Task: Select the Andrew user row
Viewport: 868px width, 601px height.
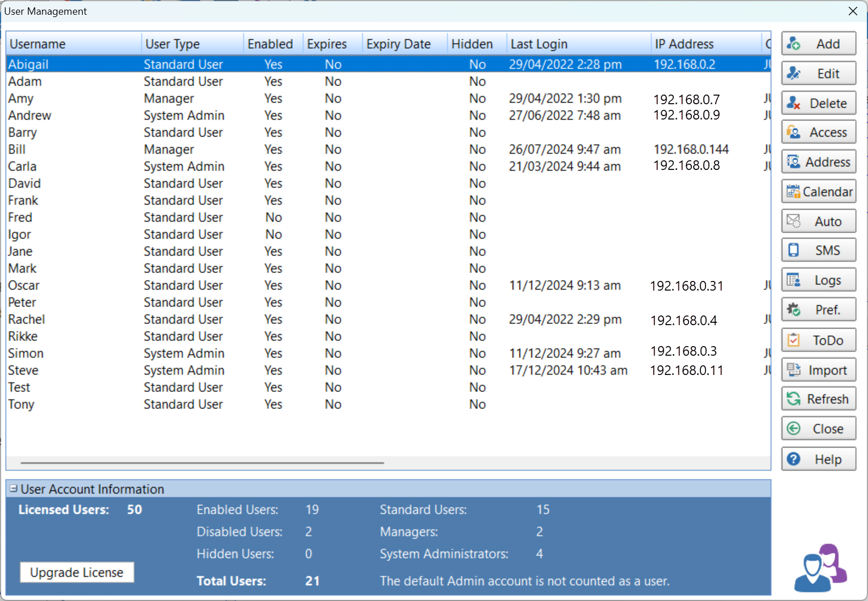Action: [388, 115]
